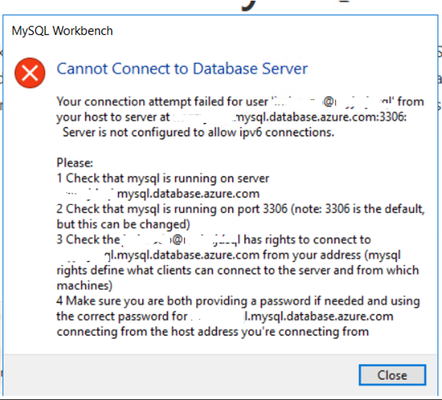442x400 pixels.
Task: Click the "from your address (mysql" hostname line
Action: click(x=252, y=255)
